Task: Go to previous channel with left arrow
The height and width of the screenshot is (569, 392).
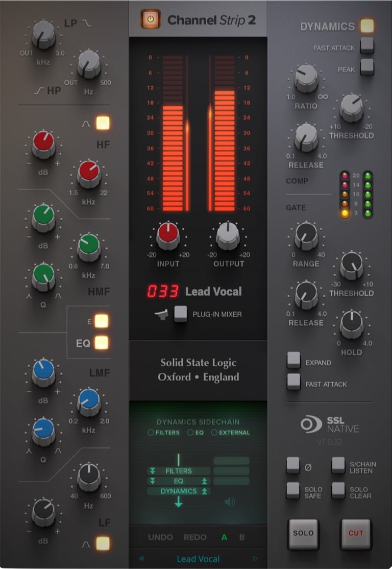Action: click(x=141, y=558)
